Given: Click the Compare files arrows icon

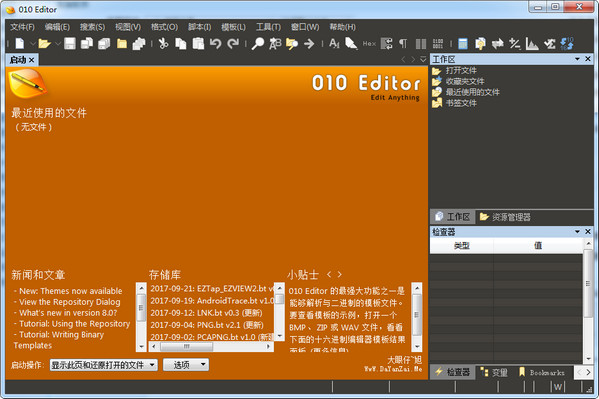Looking at the screenshot, I should [497, 44].
